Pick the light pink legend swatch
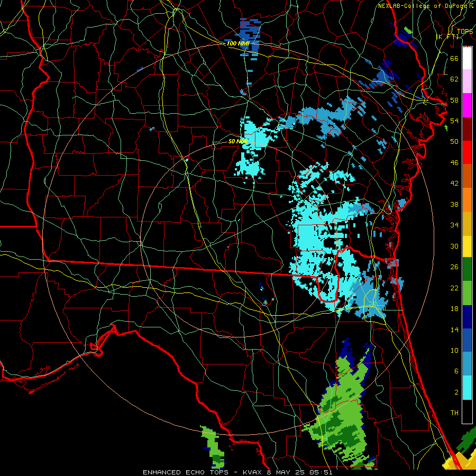This screenshot has height=476, width=476. click(x=467, y=81)
